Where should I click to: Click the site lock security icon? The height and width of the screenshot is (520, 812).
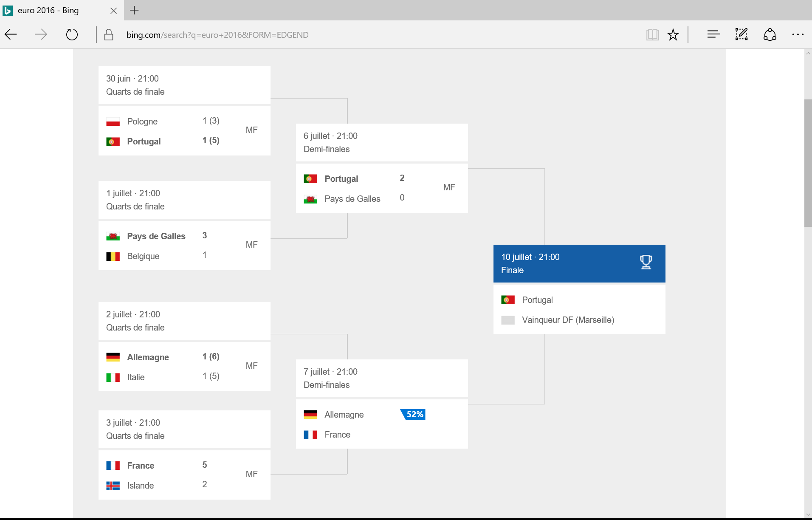coord(109,34)
